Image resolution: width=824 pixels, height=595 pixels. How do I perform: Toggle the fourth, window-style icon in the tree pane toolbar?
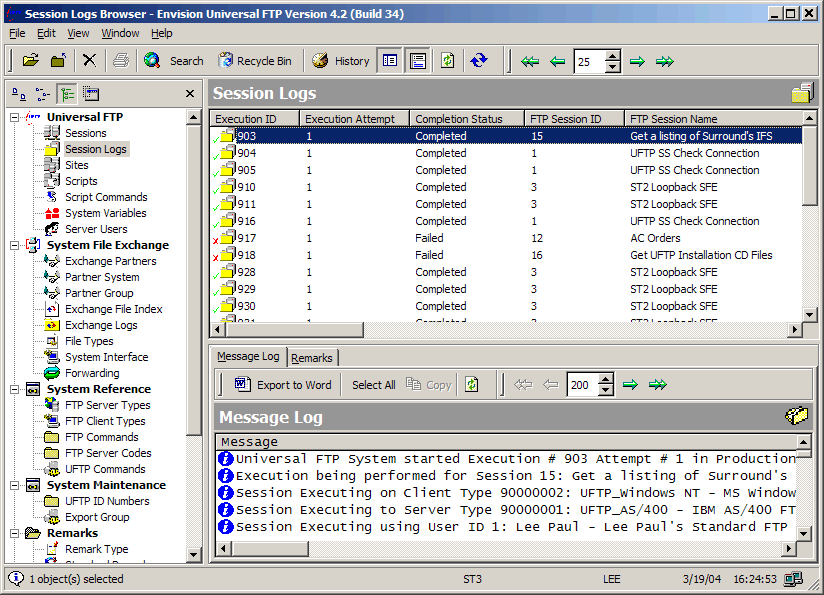pyautogui.click(x=90, y=94)
